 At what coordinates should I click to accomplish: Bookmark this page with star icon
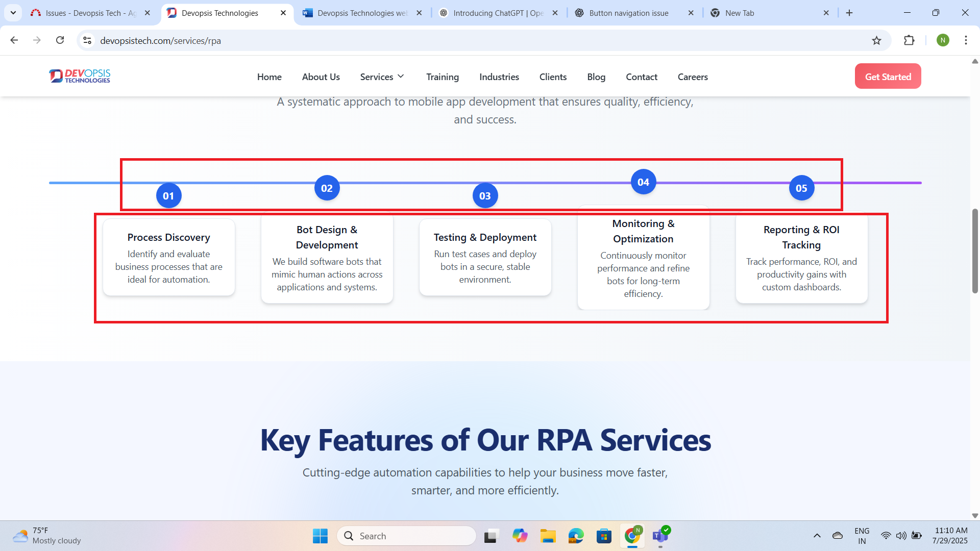click(x=876, y=40)
